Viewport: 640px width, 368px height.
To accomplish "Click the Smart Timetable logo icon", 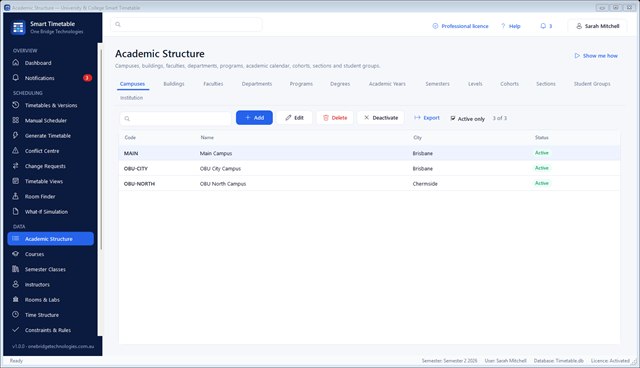I will pos(18,27).
